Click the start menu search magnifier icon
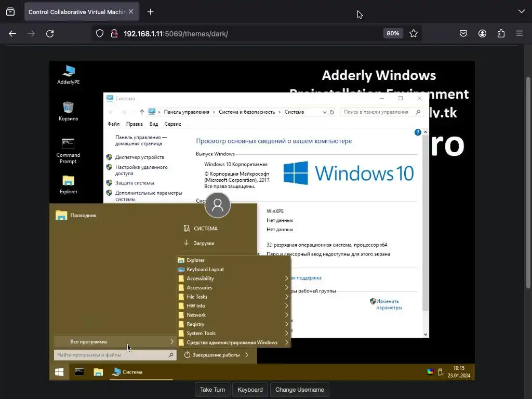 click(x=171, y=355)
